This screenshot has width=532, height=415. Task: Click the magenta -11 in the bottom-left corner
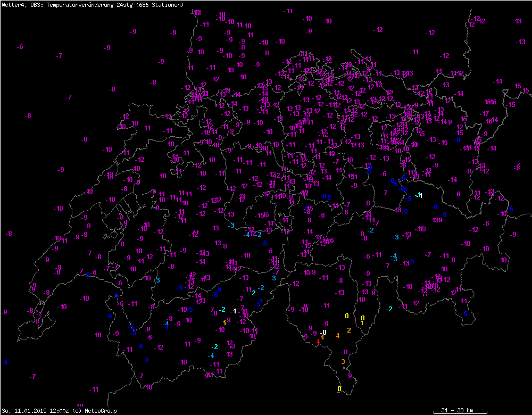[94, 389]
